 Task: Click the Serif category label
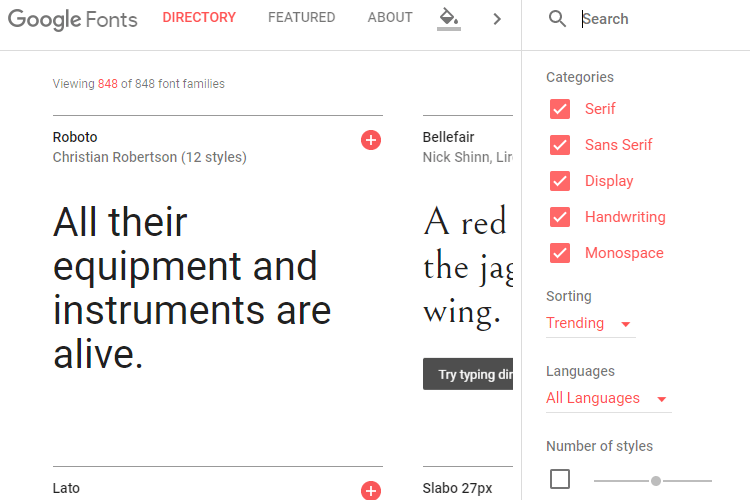(x=600, y=109)
